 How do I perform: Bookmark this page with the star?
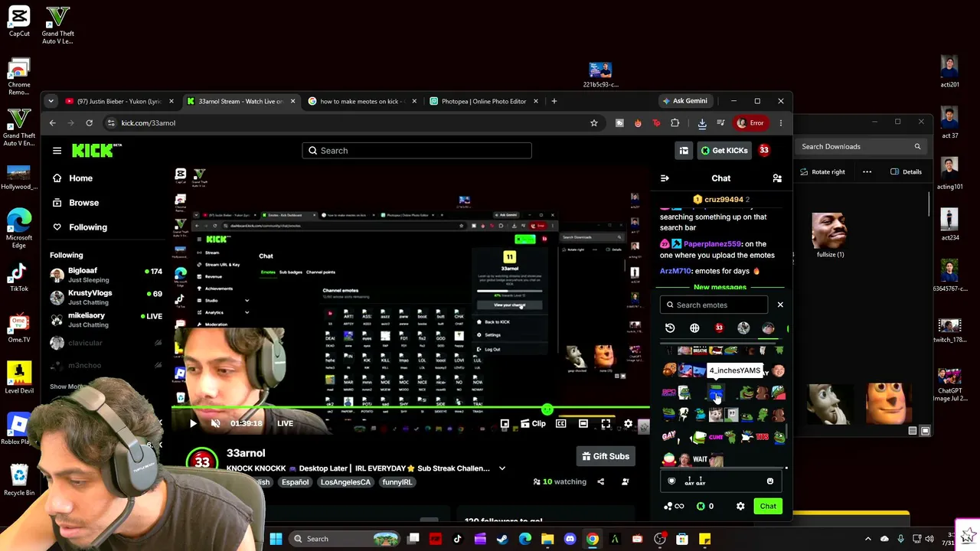593,122
